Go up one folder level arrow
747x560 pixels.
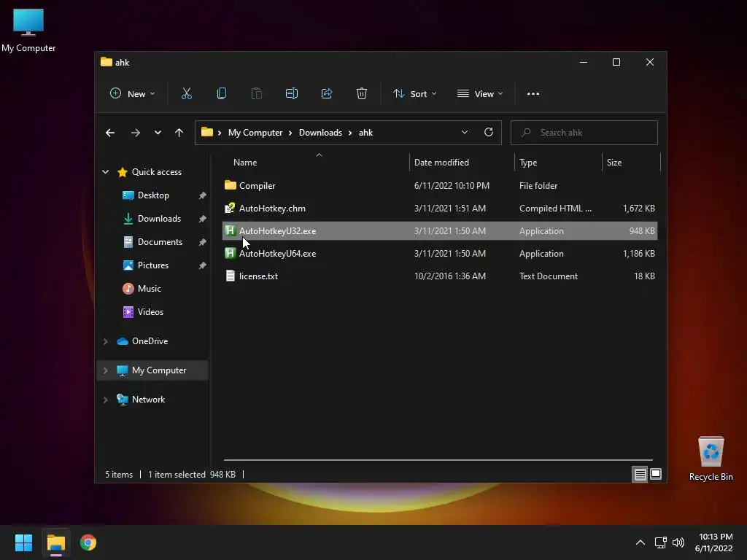(x=179, y=133)
